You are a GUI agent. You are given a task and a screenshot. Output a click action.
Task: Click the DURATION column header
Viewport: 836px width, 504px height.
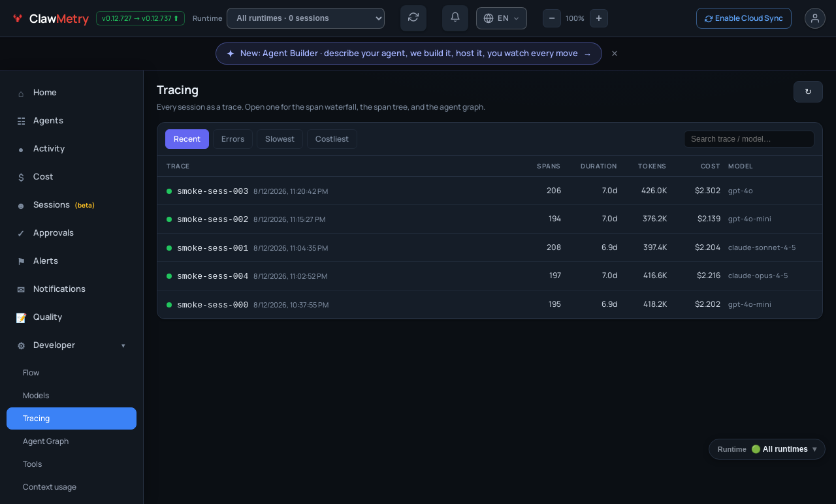pos(599,166)
